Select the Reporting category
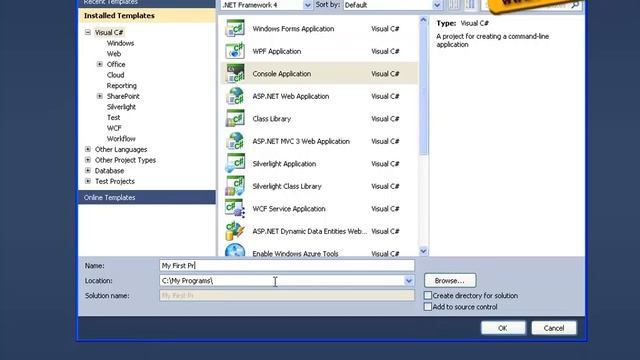640x360 pixels. click(x=122, y=85)
